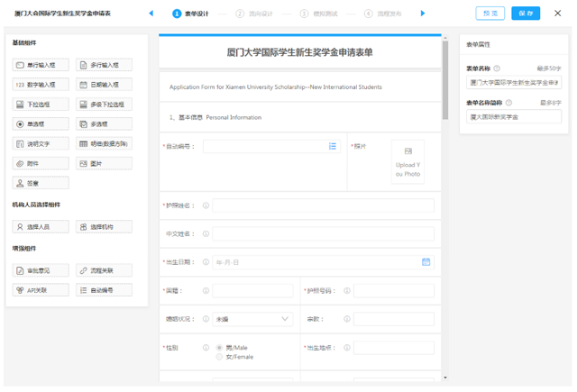577x392 pixels.
Task: Click the Upload Your Photo box
Action: (x=408, y=162)
